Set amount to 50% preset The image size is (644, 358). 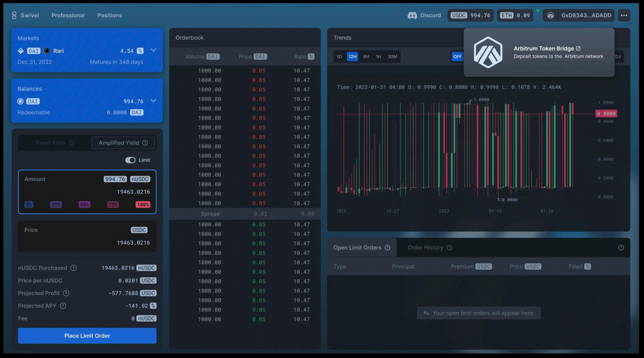(x=84, y=205)
